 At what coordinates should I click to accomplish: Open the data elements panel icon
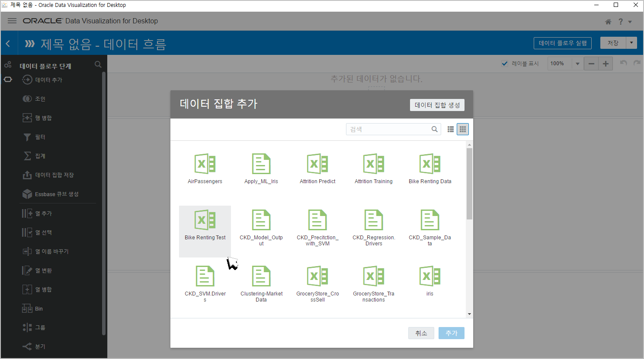[8, 65]
